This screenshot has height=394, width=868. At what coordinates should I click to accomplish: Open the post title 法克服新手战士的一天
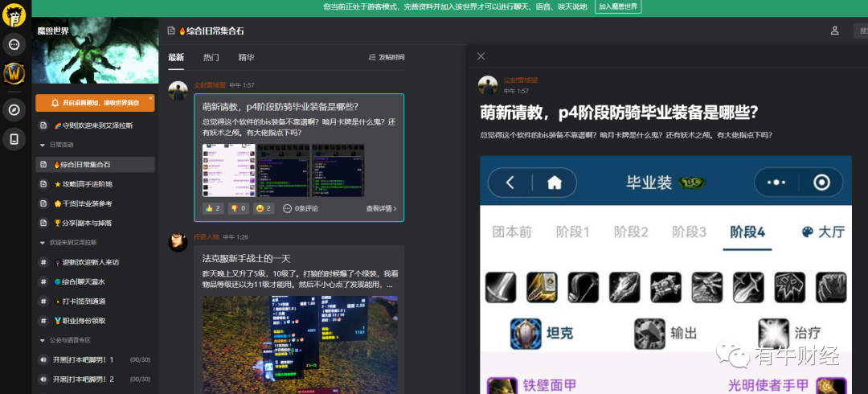click(247, 259)
